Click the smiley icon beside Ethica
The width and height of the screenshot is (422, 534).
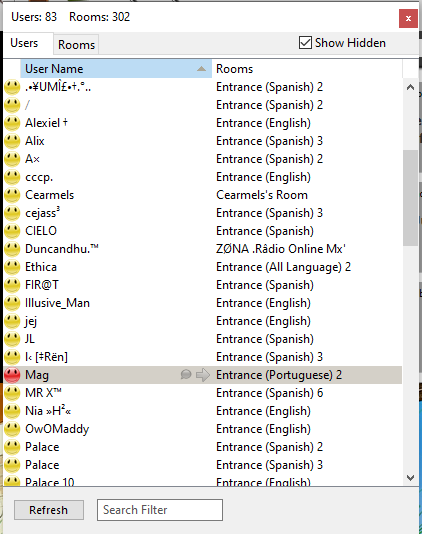12,267
